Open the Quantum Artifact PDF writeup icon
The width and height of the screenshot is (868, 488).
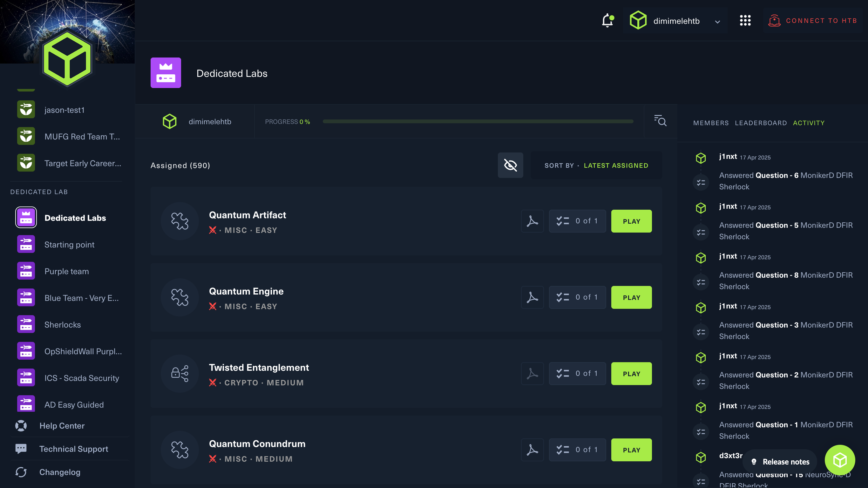coord(532,221)
